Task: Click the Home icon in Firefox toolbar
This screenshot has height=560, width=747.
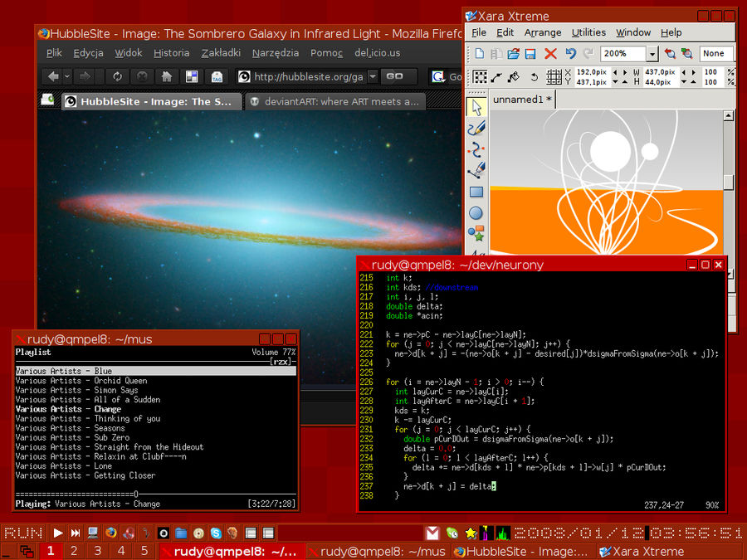Action: pos(168,75)
